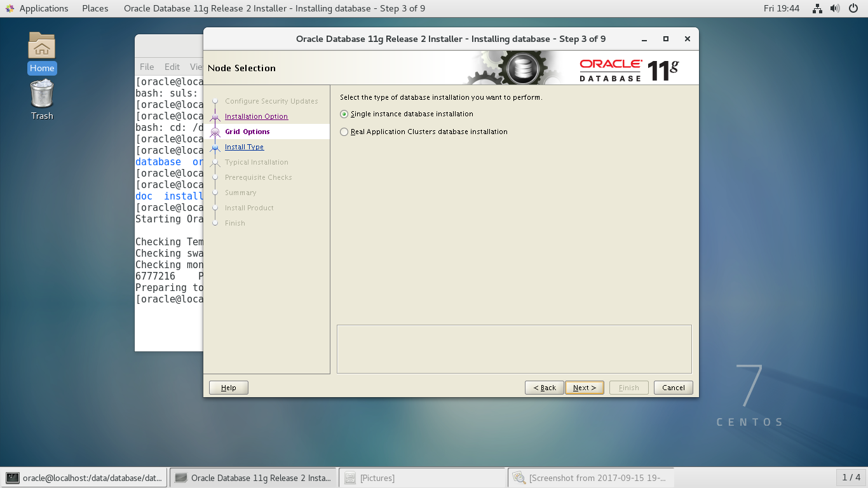Click the Next button
Viewport: 868px width, 488px height.
coord(584,388)
